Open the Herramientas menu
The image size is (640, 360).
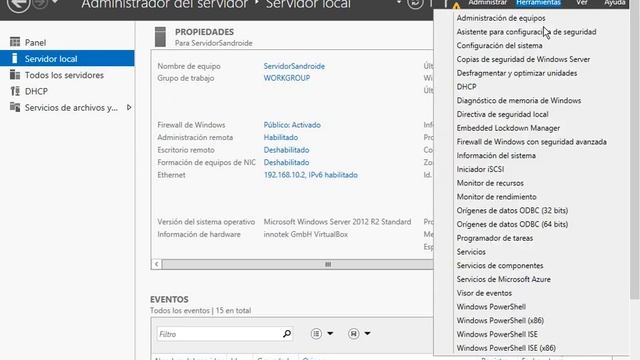(538, 3)
